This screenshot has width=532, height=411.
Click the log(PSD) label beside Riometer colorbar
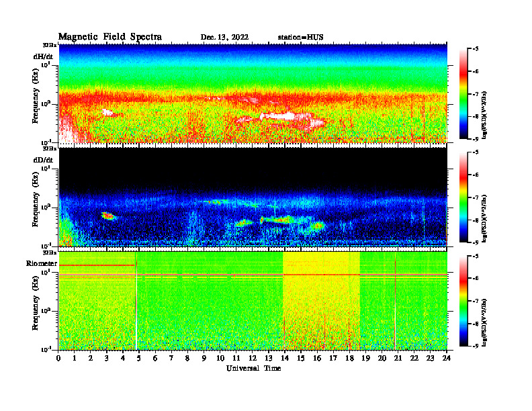[485, 322]
